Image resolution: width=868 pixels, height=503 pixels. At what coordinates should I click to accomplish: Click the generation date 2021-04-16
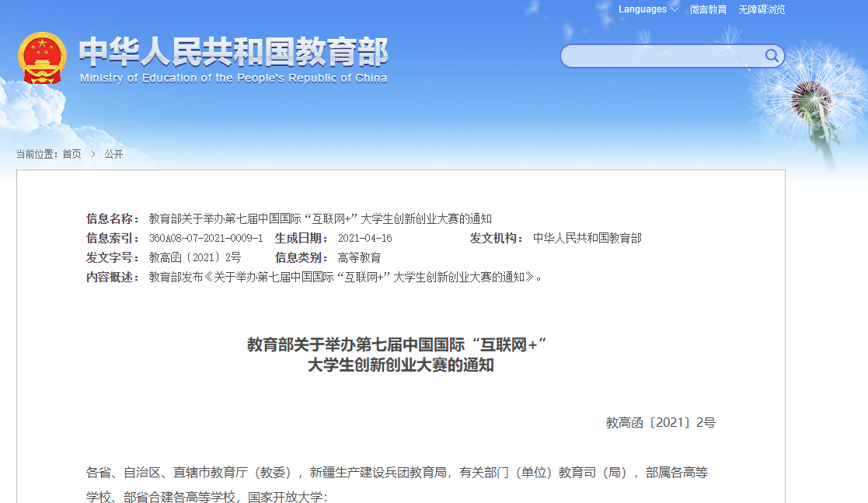pos(364,238)
